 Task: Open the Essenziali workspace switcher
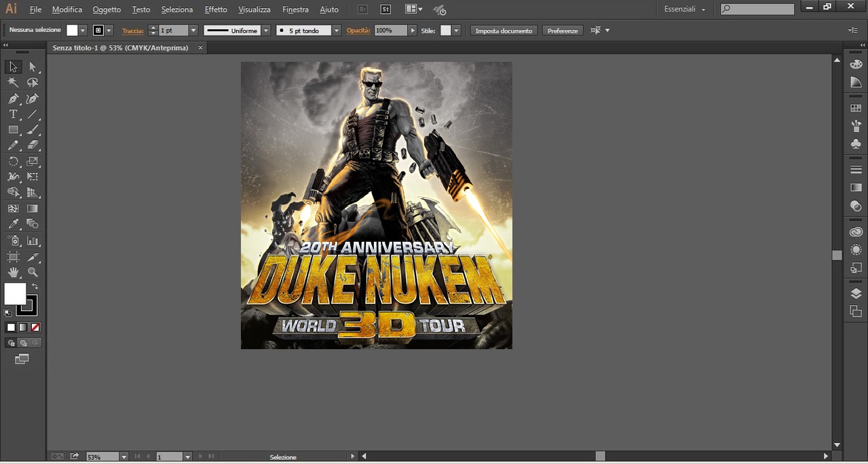[x=685, y=10]
